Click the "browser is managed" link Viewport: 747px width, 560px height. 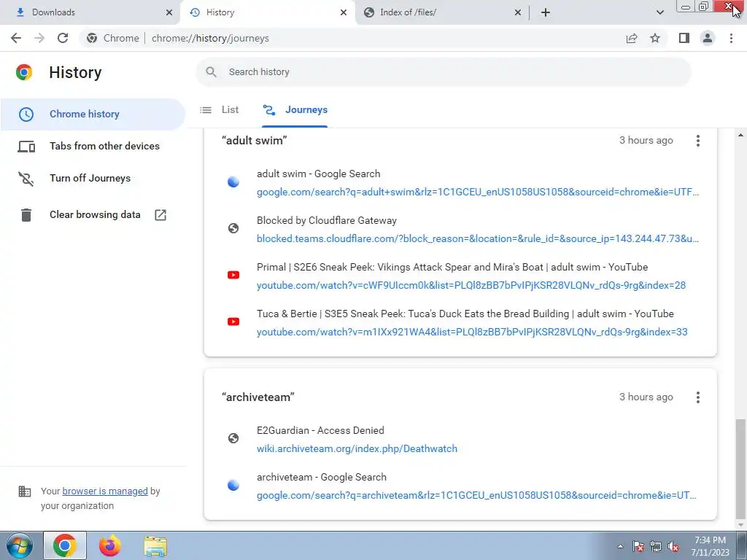[x=105, y=491]
